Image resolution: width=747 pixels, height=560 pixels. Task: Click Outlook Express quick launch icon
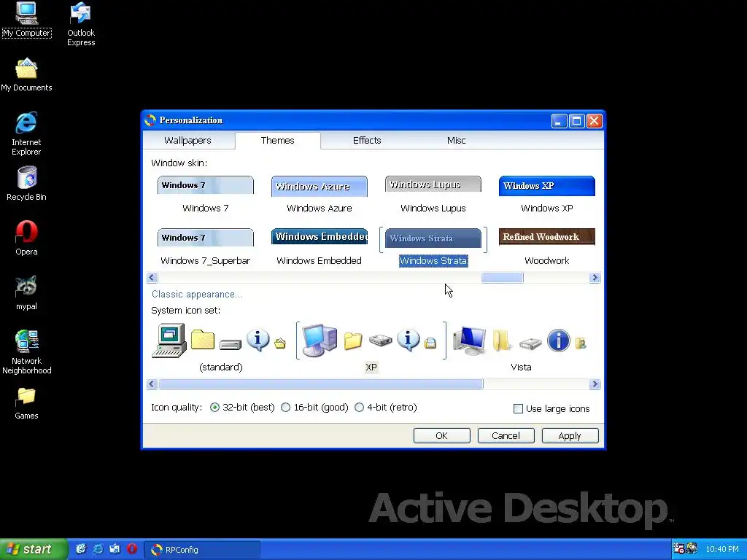115,549
